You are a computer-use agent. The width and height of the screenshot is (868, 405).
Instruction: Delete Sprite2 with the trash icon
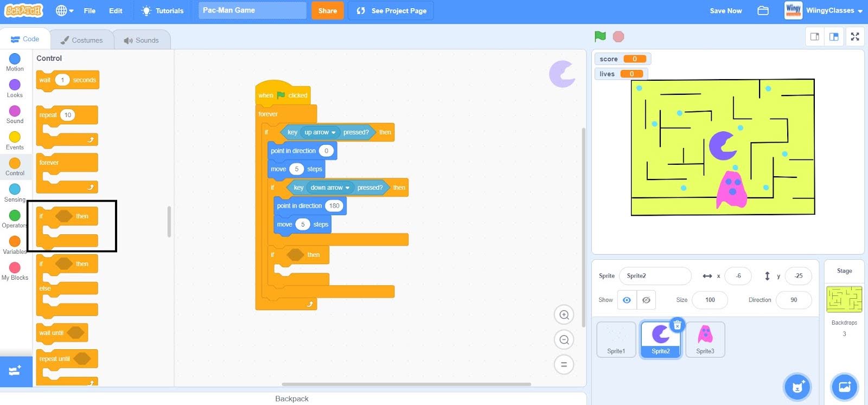(x=677, y=325)
